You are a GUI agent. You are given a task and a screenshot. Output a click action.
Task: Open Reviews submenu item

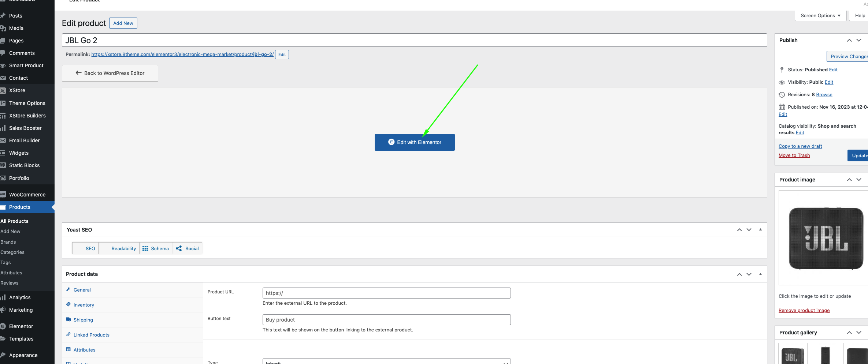click(9, 283)
